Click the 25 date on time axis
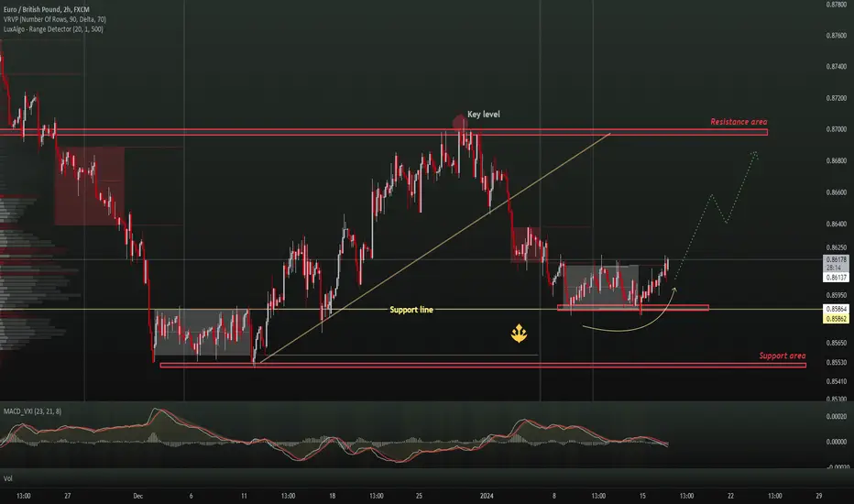Image resolution: width=854 pixels, height=504 pixels. point(419,496)
